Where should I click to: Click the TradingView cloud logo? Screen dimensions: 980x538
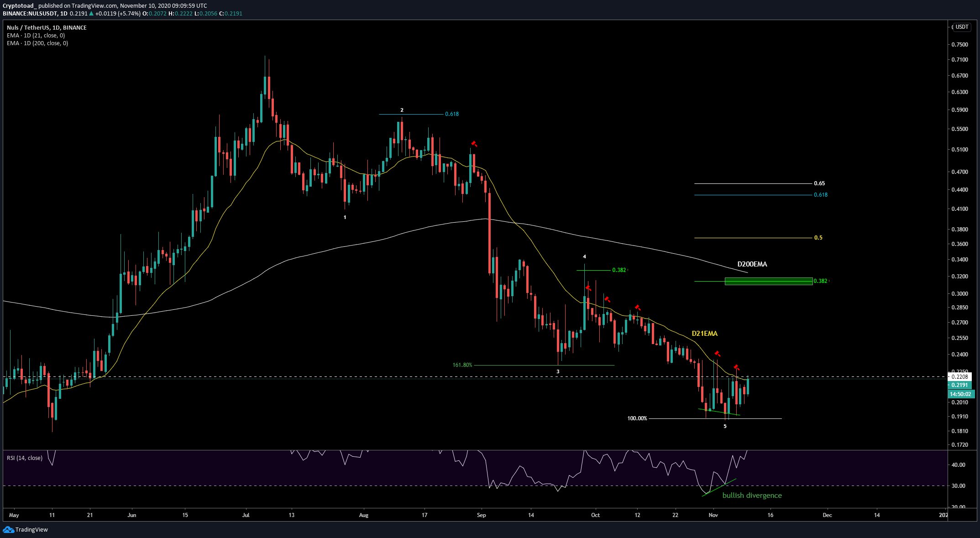click(8, 530)
